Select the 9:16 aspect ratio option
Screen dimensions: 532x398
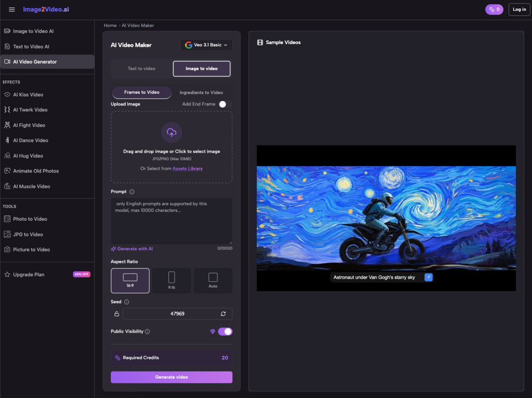(x=171, y=281)
